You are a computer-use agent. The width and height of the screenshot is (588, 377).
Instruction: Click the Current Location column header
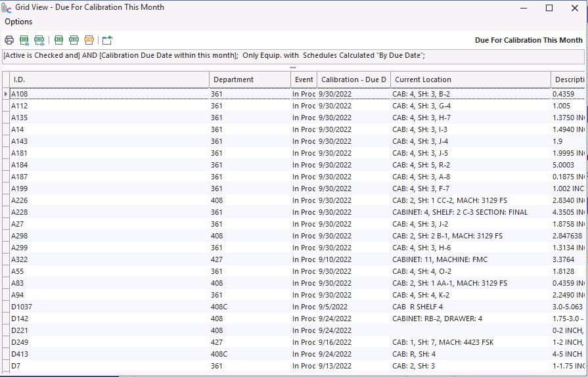tap(470, 79)
